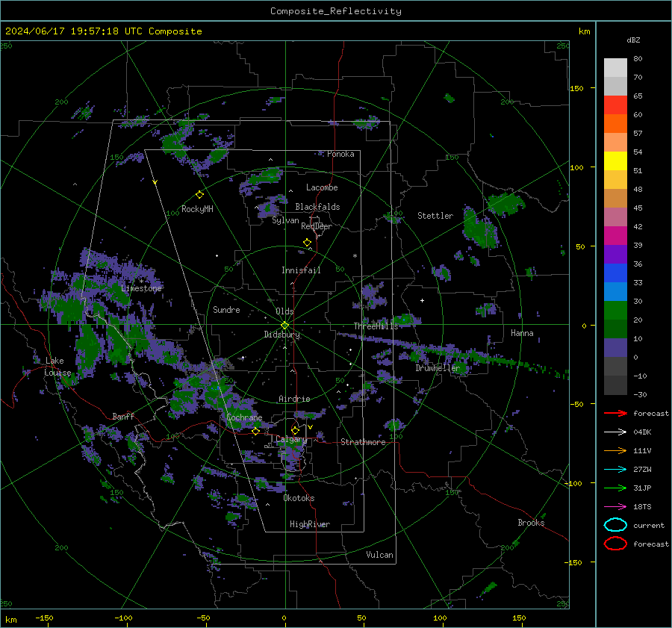Select the 30 dBZ light blue swatch

click(615, 291)
